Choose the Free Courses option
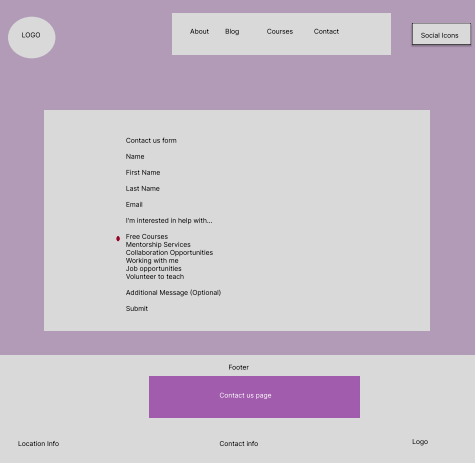 coord(147,236)
